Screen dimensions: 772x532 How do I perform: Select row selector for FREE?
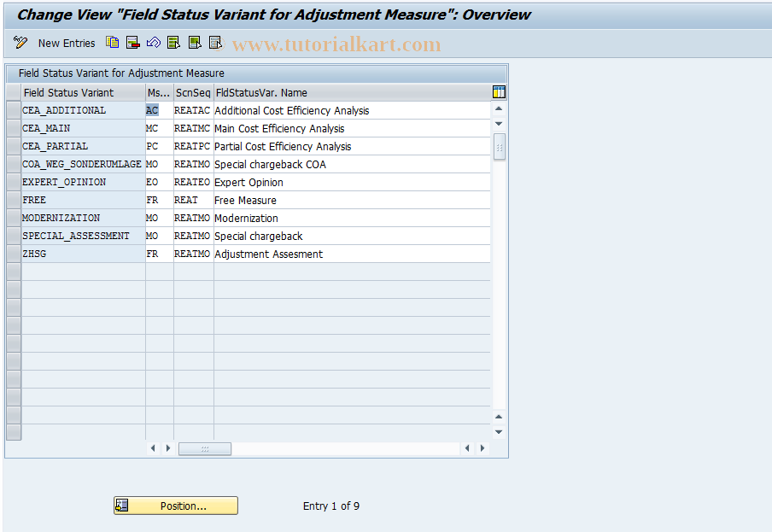(14, 201)
